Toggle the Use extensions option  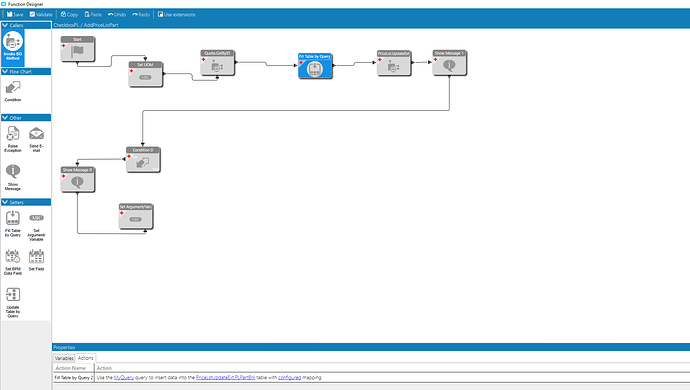(x=176, y=15)
